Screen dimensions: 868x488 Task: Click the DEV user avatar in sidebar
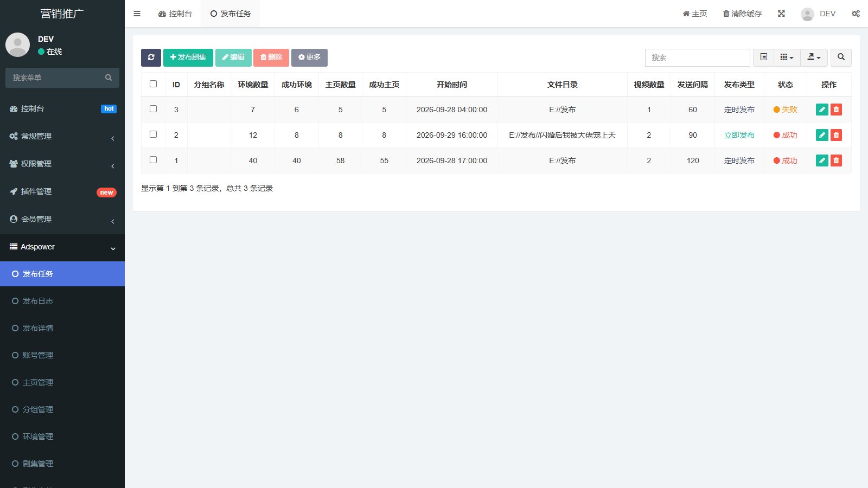tap(17, 44)
